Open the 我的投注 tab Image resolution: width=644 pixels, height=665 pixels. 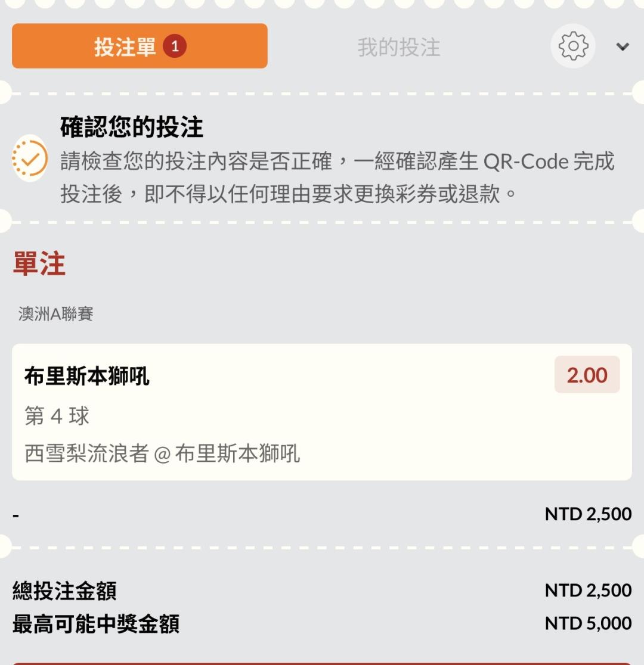point(398,47)
